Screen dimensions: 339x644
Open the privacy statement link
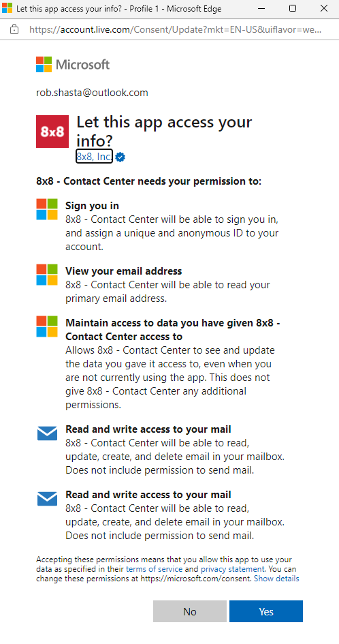click(232, 569)
